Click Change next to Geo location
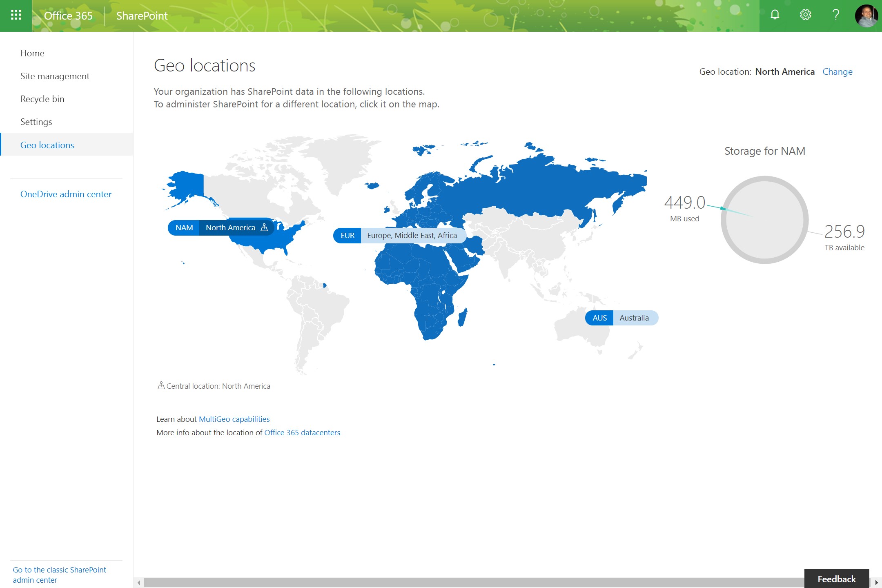Viewport: 882px width, 588px height. coord(837,71)
